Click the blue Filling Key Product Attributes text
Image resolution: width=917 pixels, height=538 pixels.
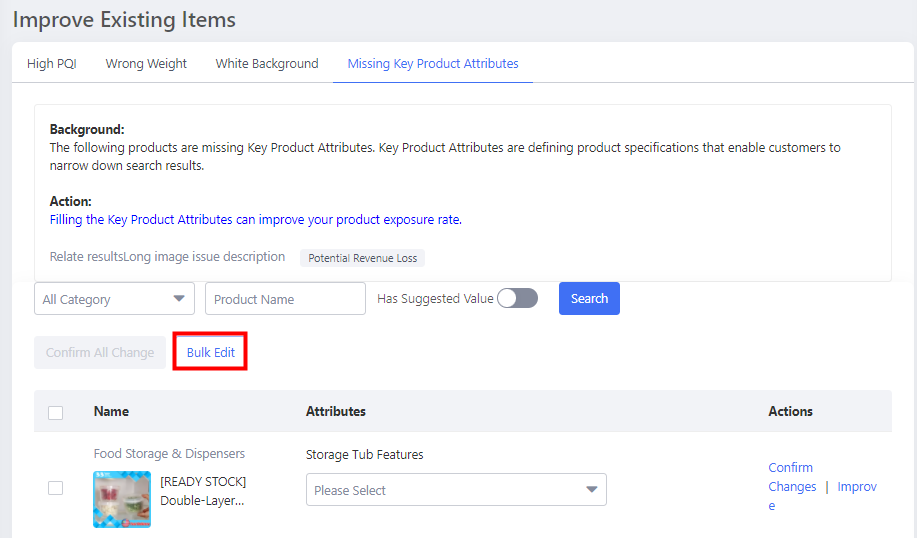tap(255, 220)
